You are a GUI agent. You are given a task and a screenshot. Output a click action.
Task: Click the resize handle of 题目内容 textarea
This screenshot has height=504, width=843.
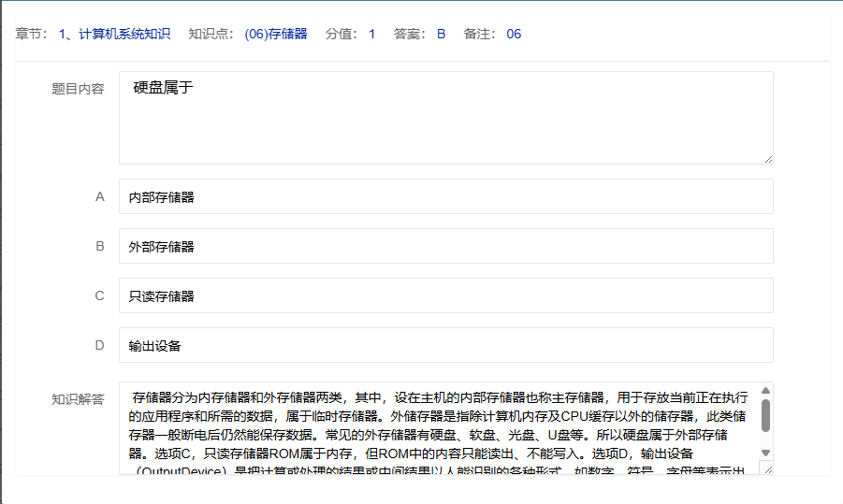(768, 159)
